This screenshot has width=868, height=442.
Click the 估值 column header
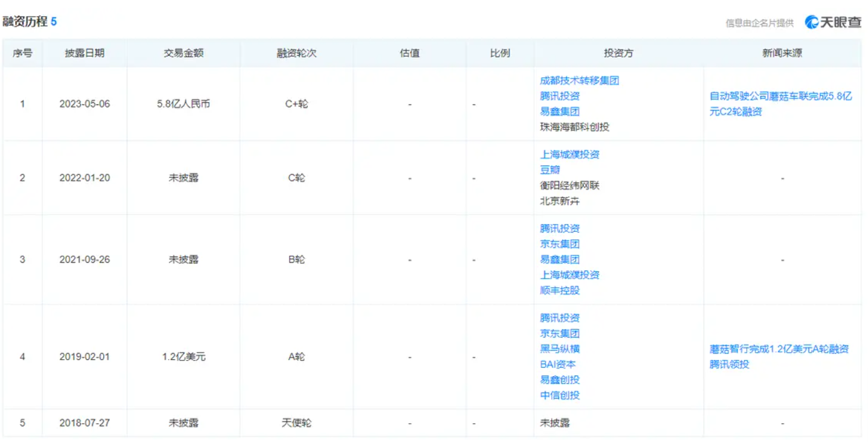(410, 53)
